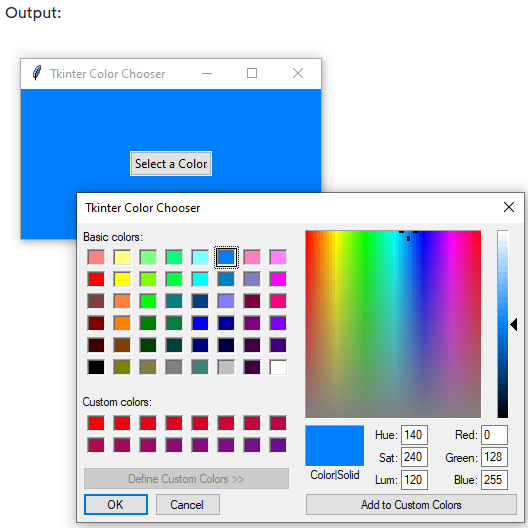Click the Hue value field

tap(414, 435)
